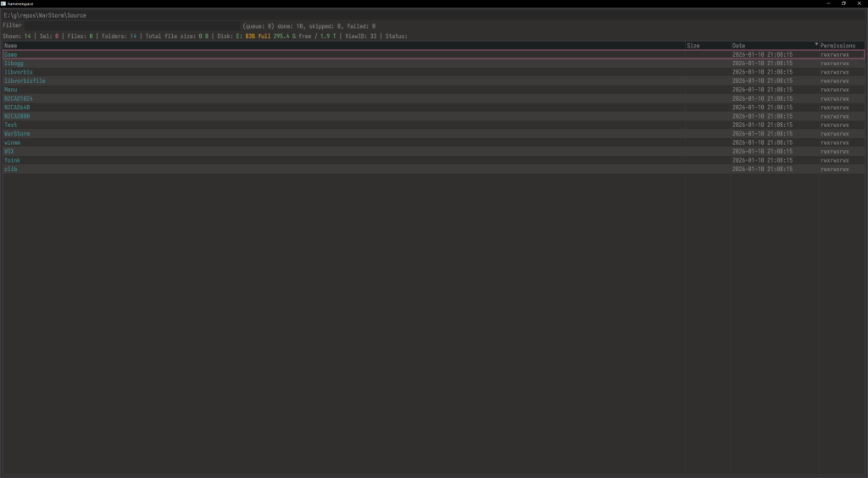Click the '83% full' disk usage text

pyautogui.click(x=258, y=36)
